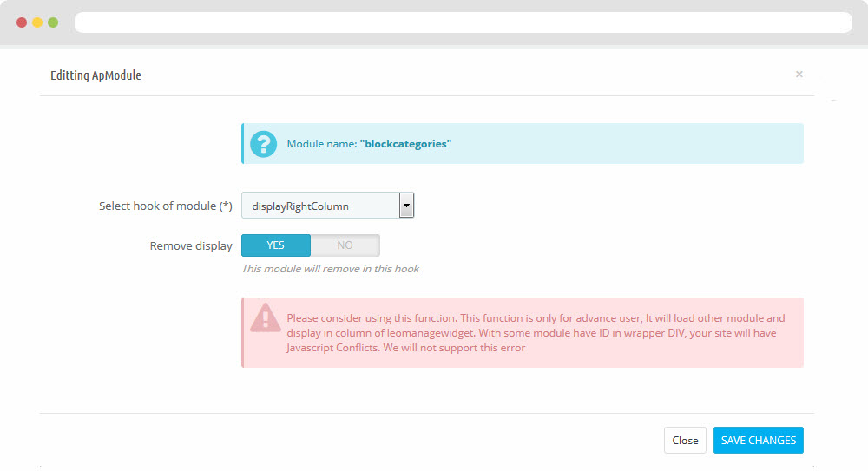Switch Remove display to NO
This screenshot has width=868, height=471.
tap(345, 245)
